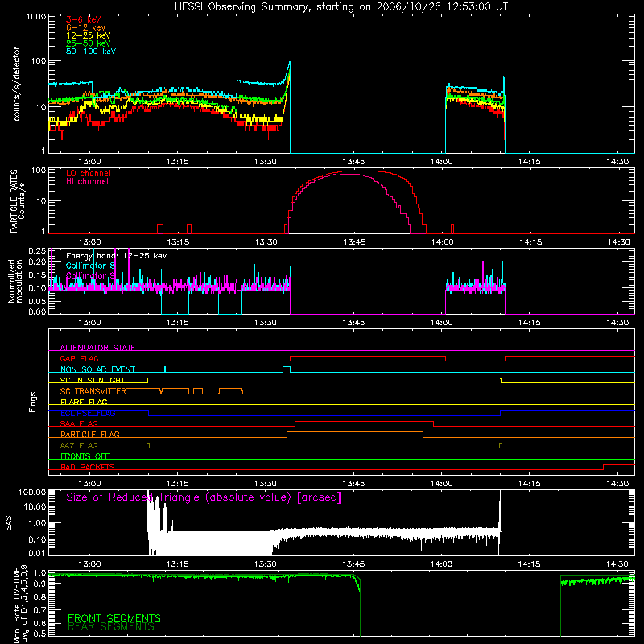Click the ATTENUATOR STATE flag label
The width and height of the screenshot is (644, 644).
point(97,348)
